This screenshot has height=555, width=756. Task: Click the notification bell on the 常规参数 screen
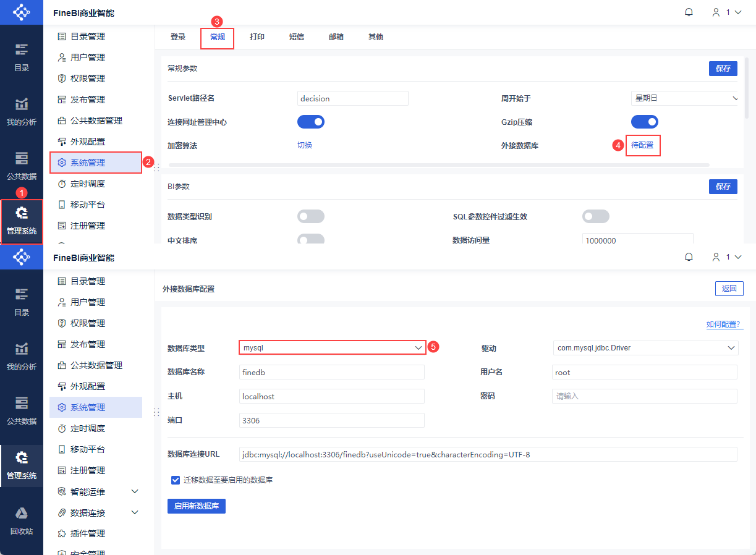point(689,12)
